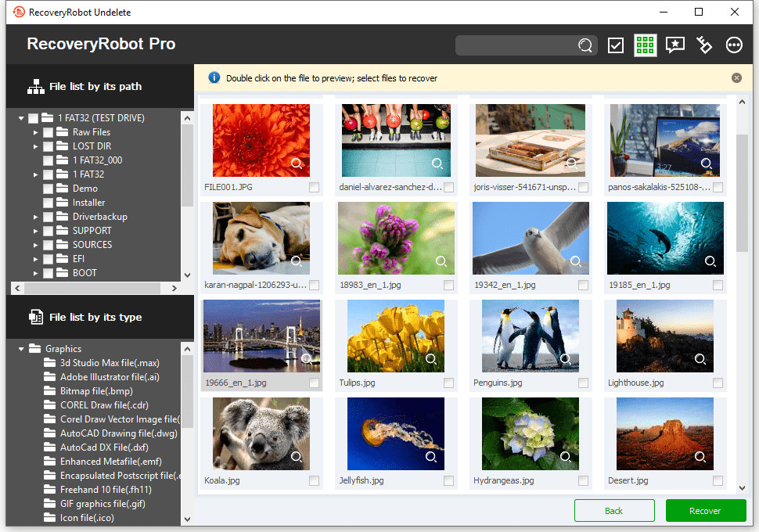Preview FILE001.JPG via its magnifier icon
Image resolution: width=759 pixels, height=532 pixels.
(x=297, y=164)
